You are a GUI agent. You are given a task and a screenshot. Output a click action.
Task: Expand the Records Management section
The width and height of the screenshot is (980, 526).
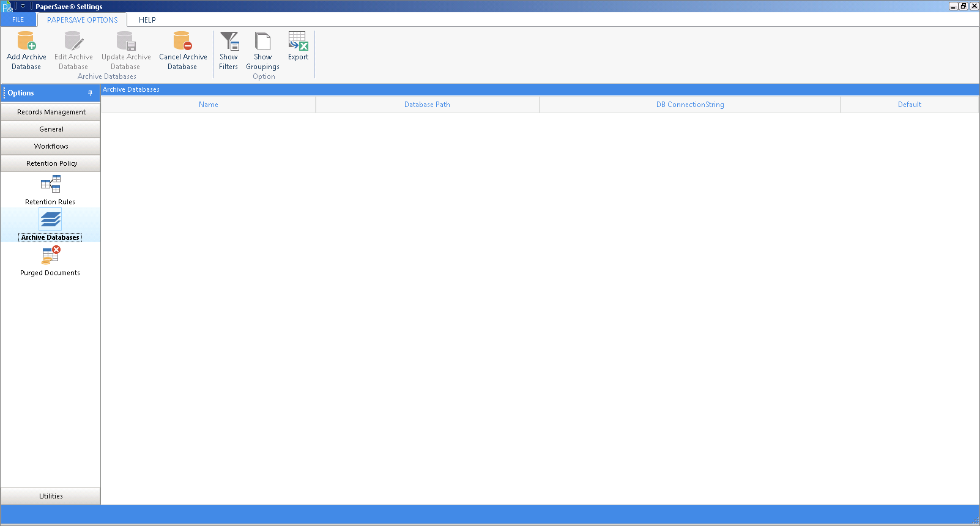[x=51, y=112]
